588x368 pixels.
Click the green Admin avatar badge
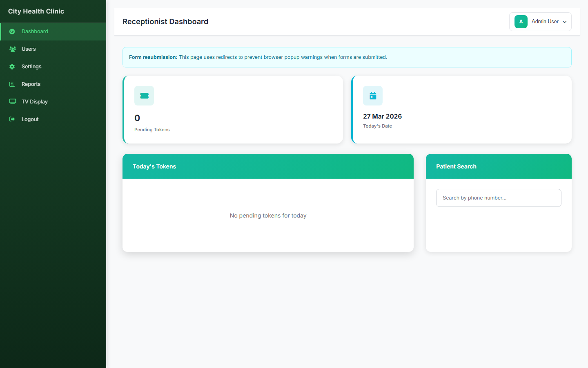pyautogui.click(x=521, y=22)
